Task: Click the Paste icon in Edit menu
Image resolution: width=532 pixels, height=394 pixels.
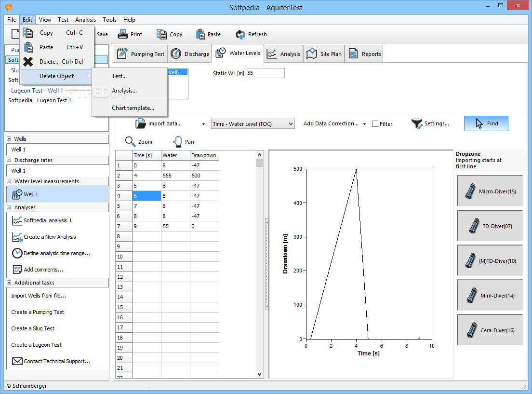Action: click(x=28, y=47)
